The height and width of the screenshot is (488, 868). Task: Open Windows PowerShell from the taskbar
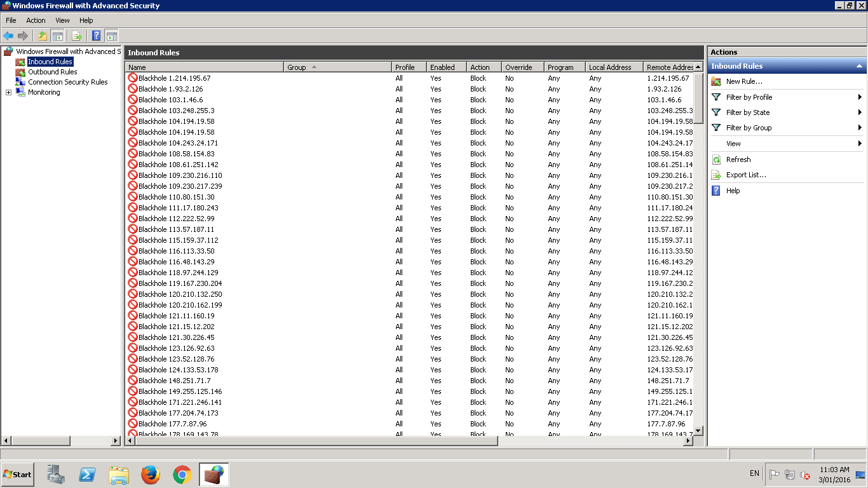(x=87, y=474)
